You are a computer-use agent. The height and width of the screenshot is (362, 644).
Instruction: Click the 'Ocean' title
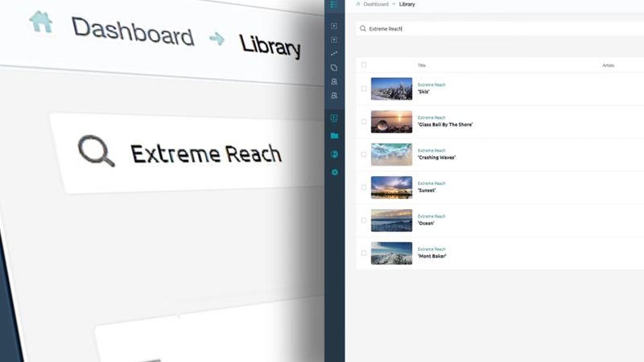[426, 224]
